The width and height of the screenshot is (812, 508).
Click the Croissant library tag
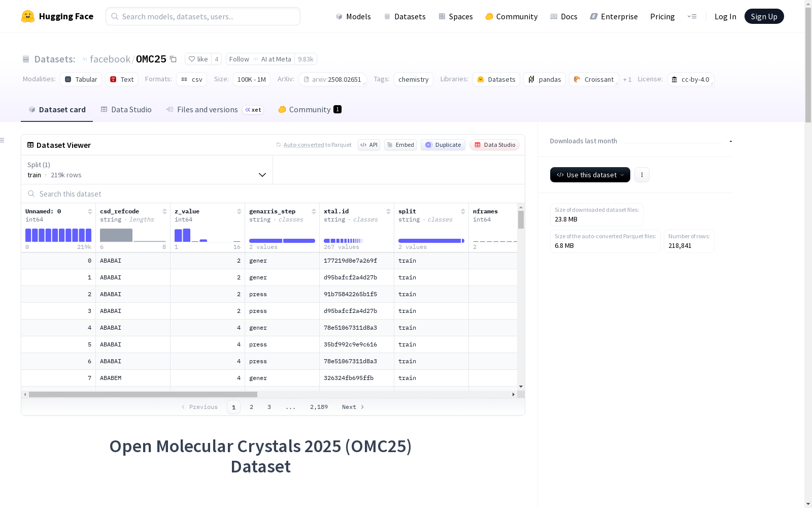pyautogui.click(x=594, y=79)
